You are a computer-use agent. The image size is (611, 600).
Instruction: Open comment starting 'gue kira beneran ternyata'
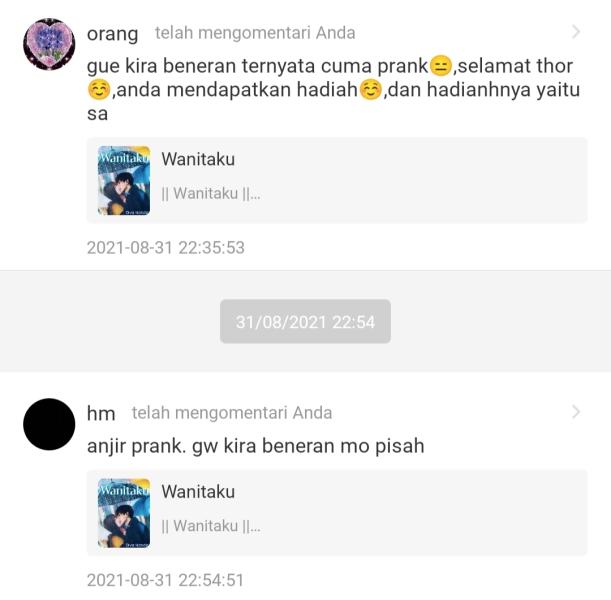[x=334, y=90]
